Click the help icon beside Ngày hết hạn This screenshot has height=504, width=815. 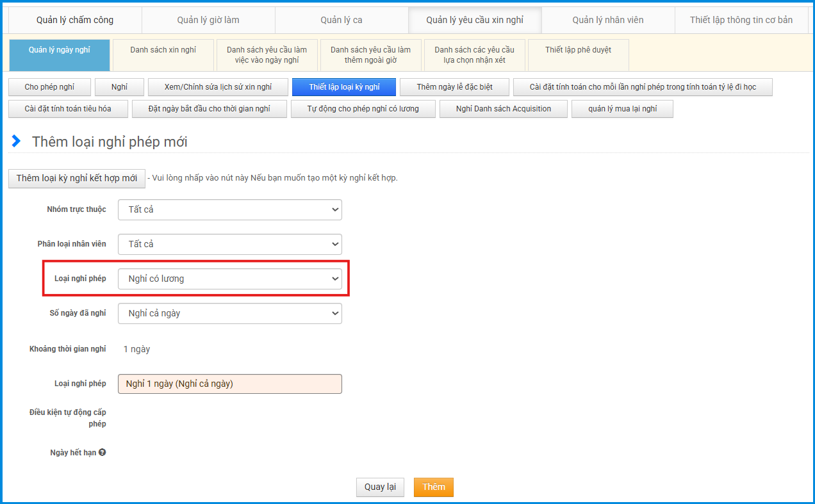pos(103,453)
